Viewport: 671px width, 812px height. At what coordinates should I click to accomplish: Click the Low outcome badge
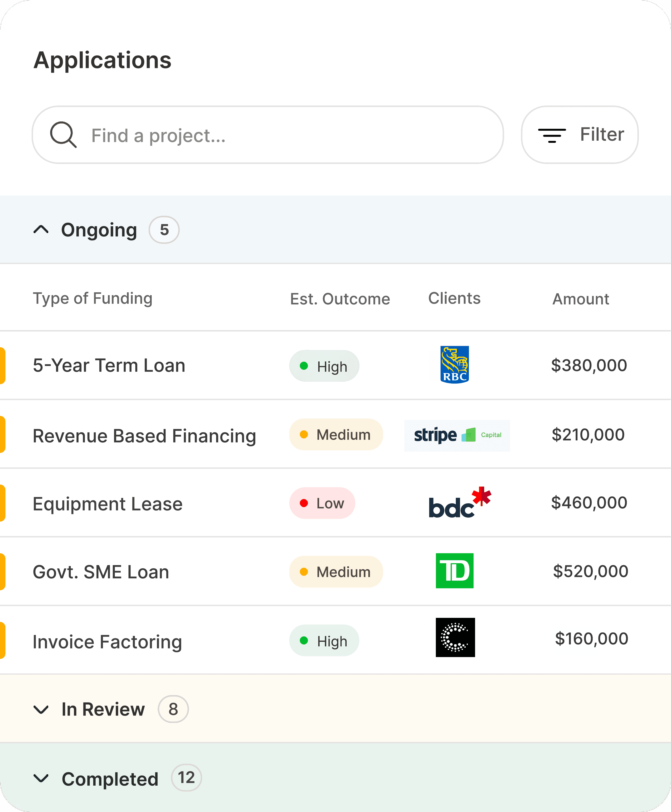point(322,503)
